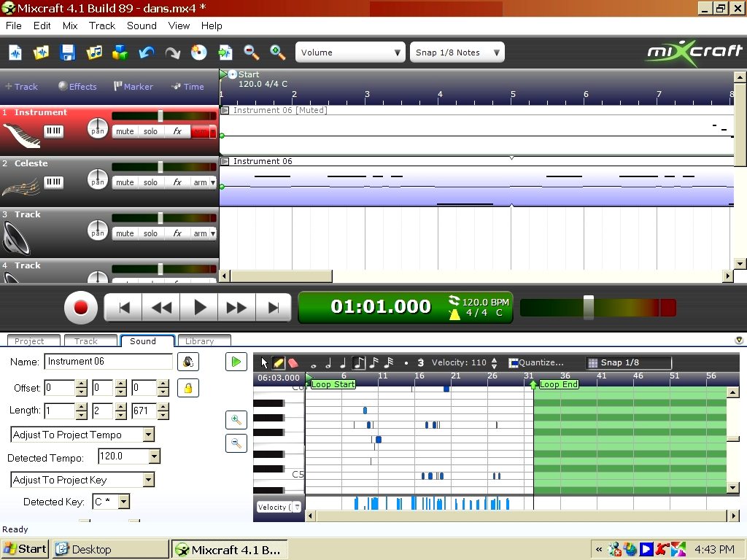Choose the sixteenth note length icon

point(374,363)
